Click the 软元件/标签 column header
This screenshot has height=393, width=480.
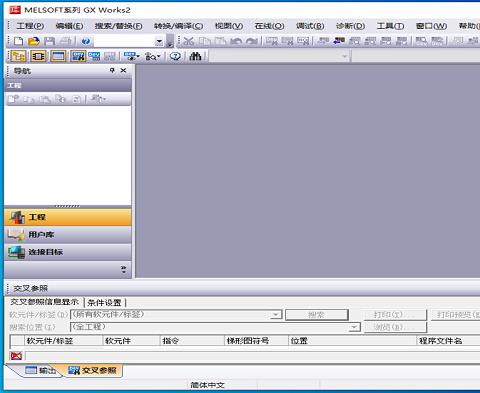click(x=64, y=341)
